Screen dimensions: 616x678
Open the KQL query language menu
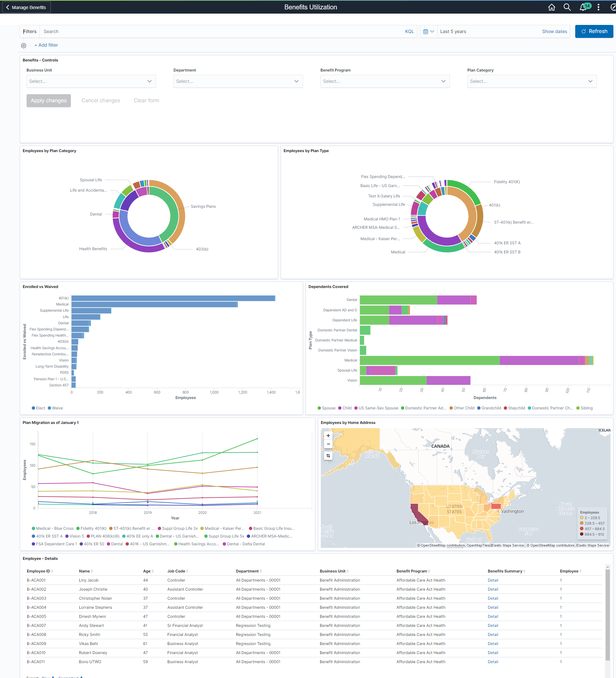tap(409, 31)
